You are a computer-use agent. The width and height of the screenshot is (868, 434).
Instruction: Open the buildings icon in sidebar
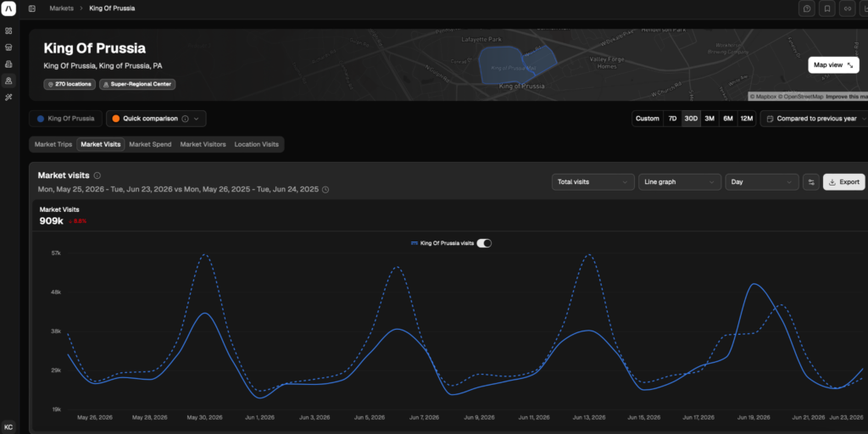[8, 64]
